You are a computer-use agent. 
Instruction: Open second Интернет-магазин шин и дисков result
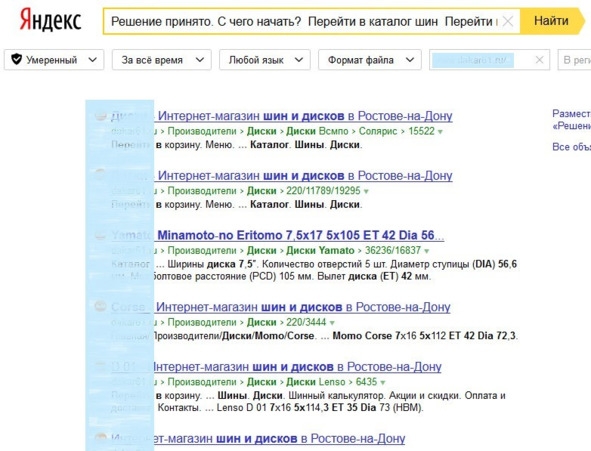[282, 175]
